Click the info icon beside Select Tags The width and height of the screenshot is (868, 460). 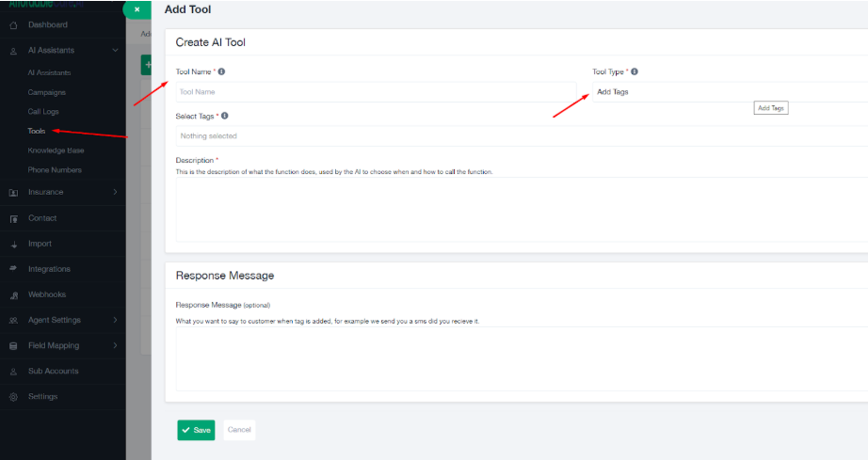[224, 116]
